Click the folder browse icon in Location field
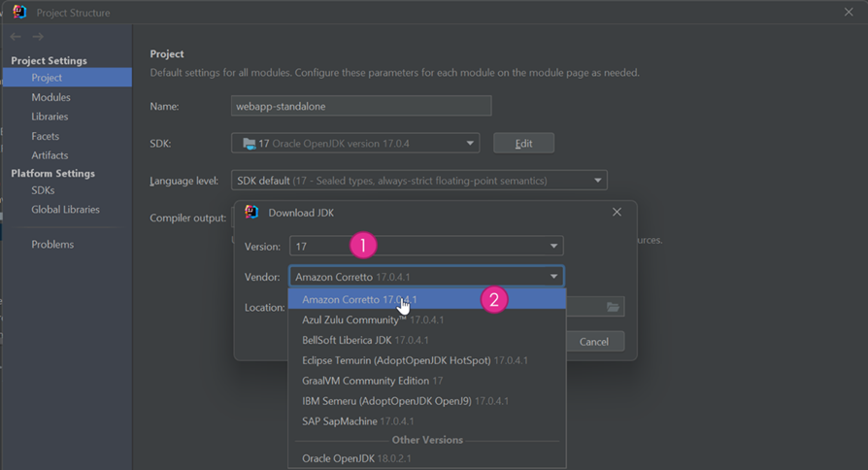The image size is (868, 470). pos(613,307)
